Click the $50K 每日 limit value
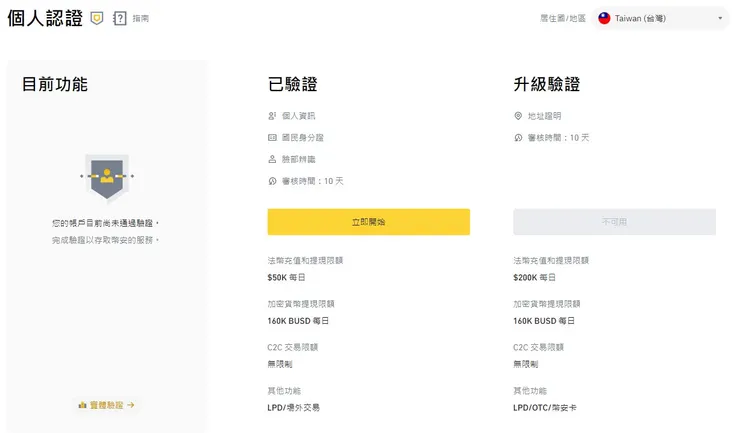 (286, 277)
